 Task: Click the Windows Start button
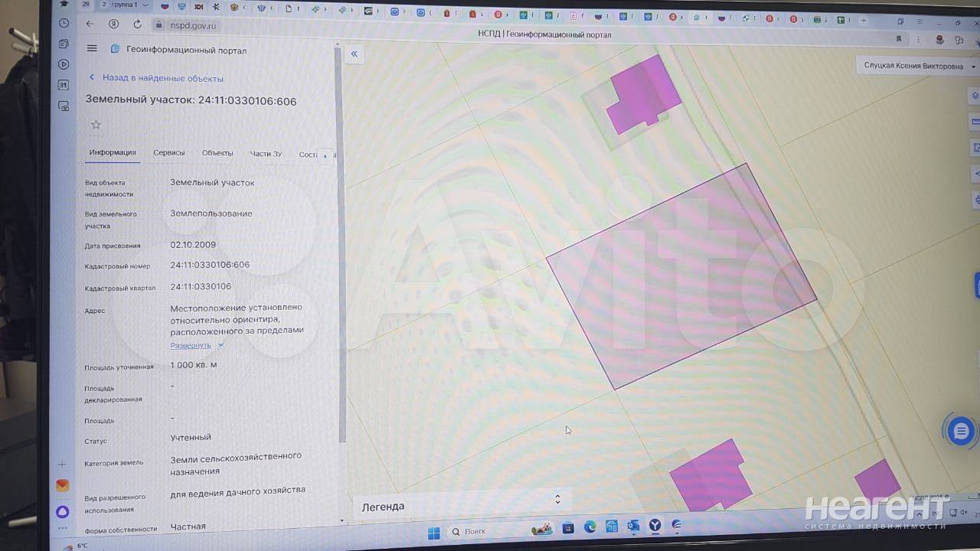coord(433,532)
